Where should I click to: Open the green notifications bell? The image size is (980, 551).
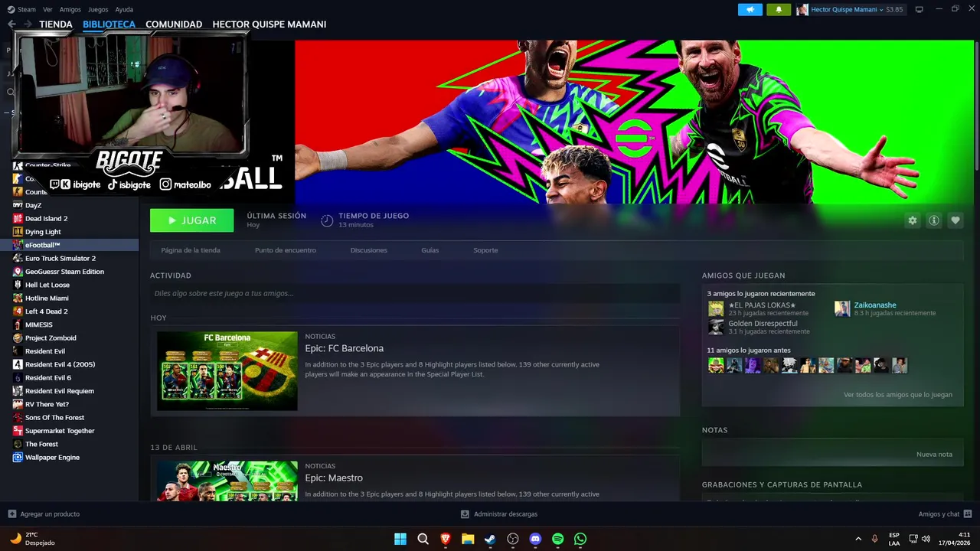[x=779, y=9]
